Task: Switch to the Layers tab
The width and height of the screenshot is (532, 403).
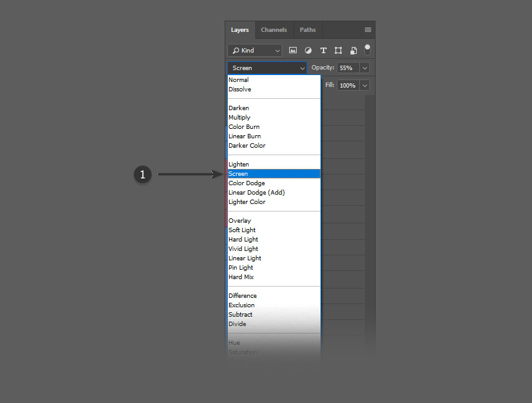Action: click(x=240, y=30)
